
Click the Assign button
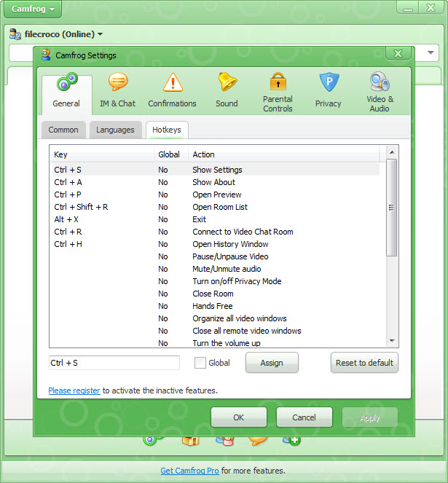tap(272, 363)
